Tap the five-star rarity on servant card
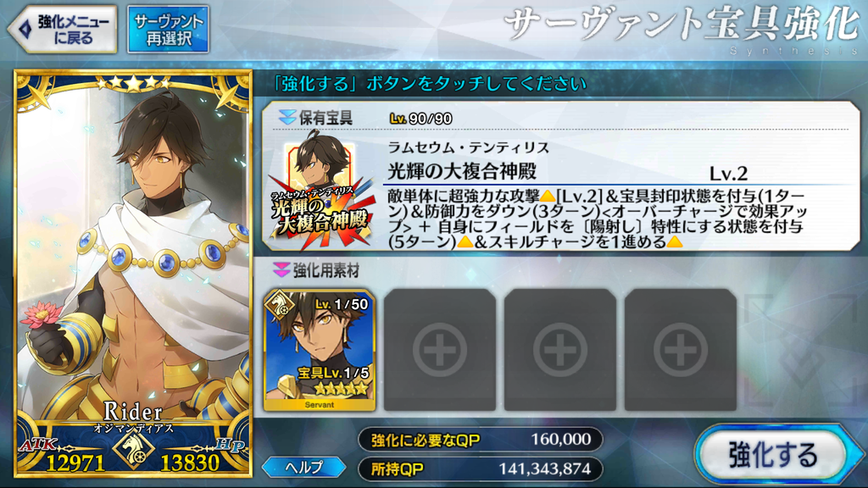This screenshot has height=488, width=868. pos(133,83)
